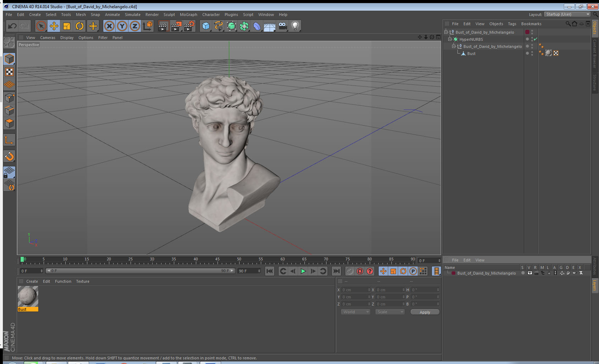
Task: Activate the Rotate tool in top toolbar
Action: [79, 26]
